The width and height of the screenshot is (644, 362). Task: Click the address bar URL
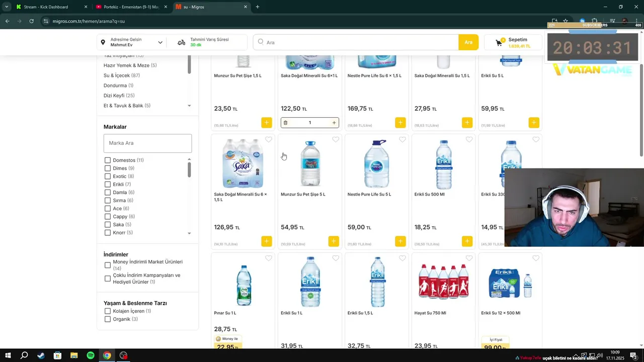coord(89,21)
